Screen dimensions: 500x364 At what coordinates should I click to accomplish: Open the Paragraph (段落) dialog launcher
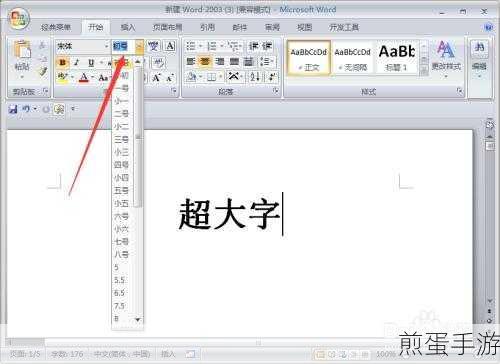276,91
